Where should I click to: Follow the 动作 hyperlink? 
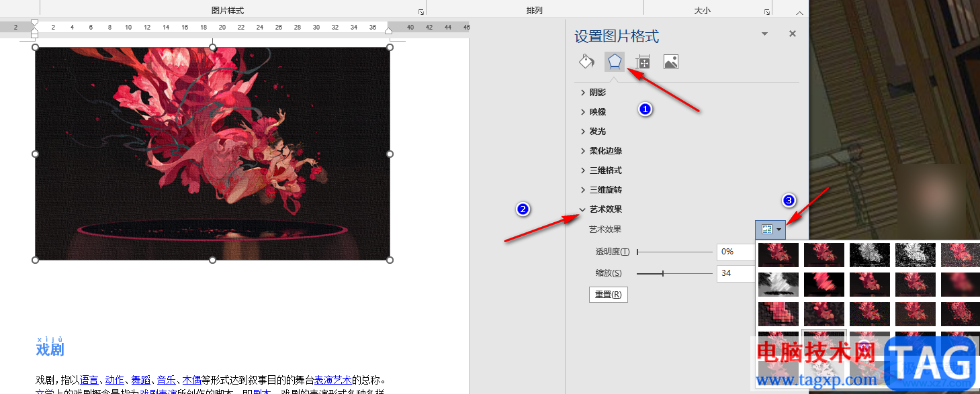click(114, 380)
